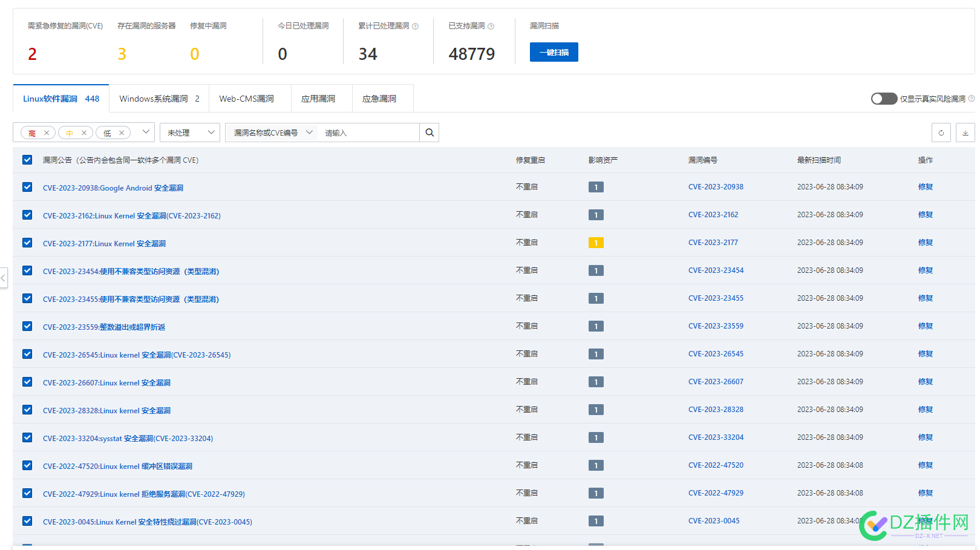
Task: Click yellow asset badge for CVE-2023-2177
Action: [596, 243]
